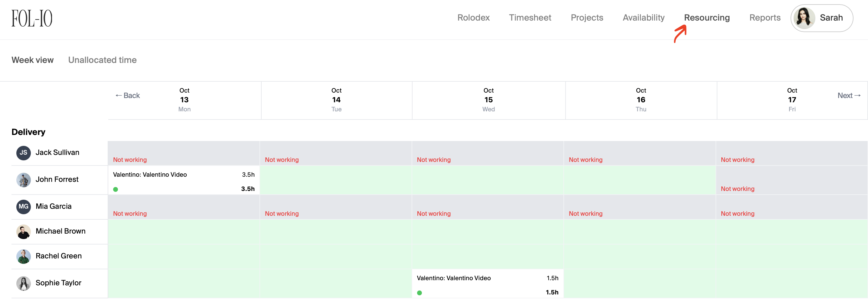Click green status dot in Sophie Taylor's Wednesday booking
The image size is (868, 305).
coord(419,293)
